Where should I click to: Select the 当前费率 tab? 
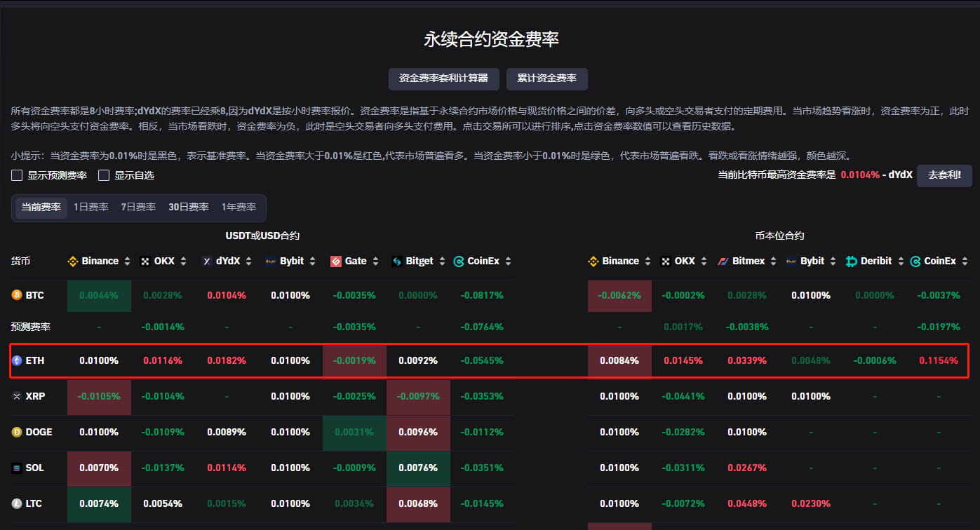41,208
